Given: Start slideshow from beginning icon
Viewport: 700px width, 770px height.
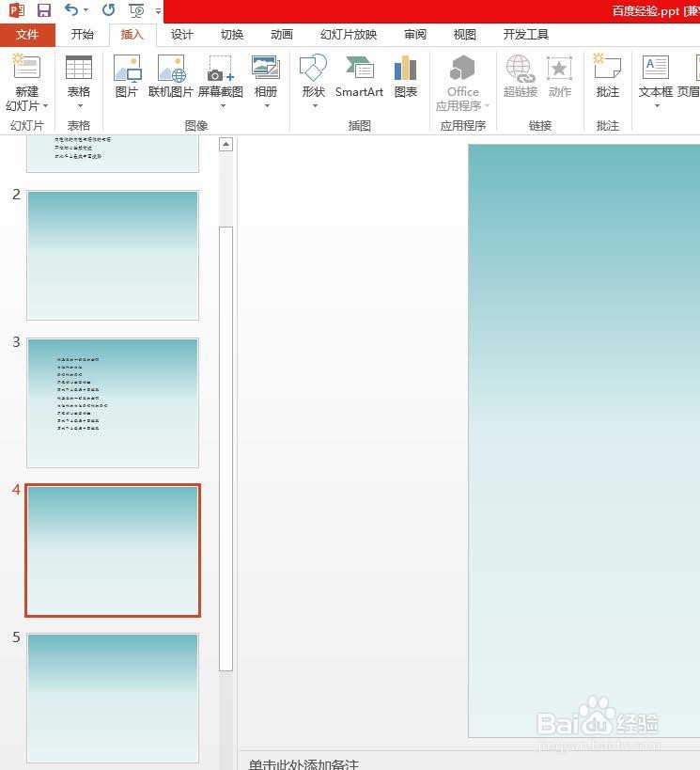Looking at the screenshot, I should [x=136, y=10].
